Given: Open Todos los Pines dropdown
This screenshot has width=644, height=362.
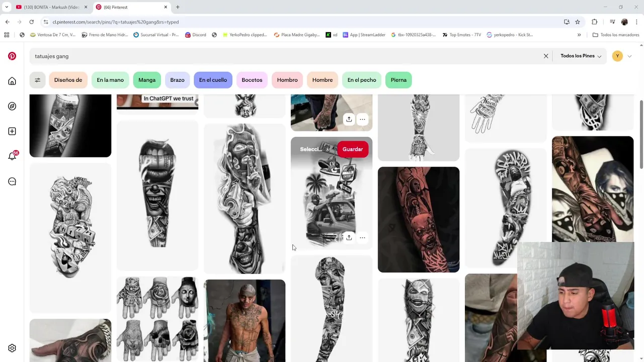Looking at the screenshot, I should 581,56.
